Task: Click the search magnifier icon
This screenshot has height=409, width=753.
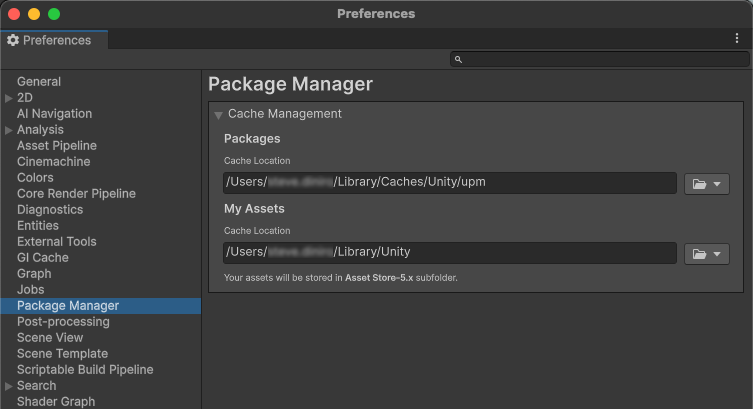Action: tap(459, 60)
